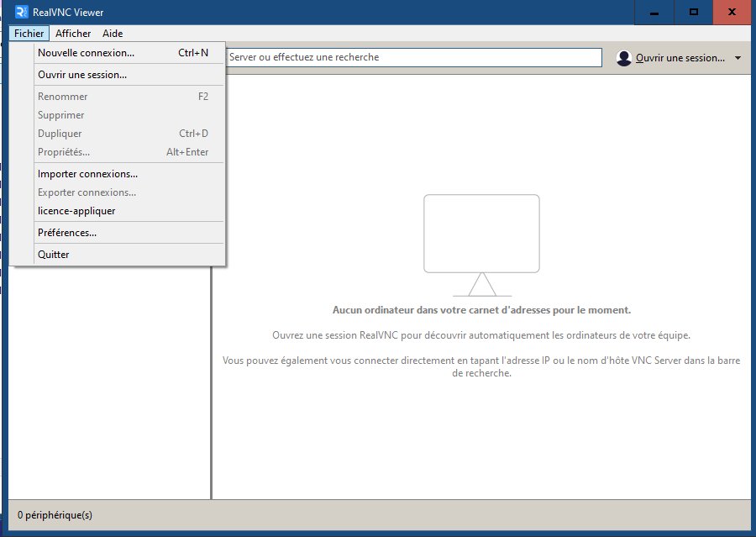The image size is (756, 537).
Task: Close the RealVNC Viewer window
Action: click(x=732, y=12)
